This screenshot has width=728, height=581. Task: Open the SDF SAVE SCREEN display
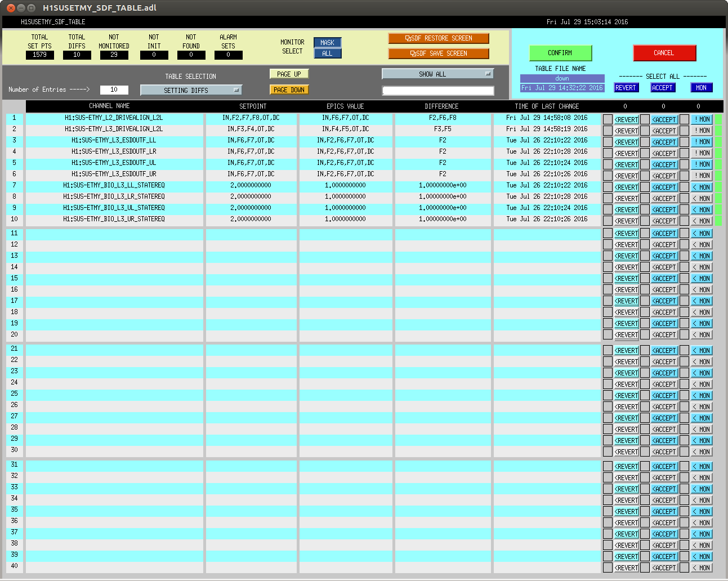coord(439,53)
